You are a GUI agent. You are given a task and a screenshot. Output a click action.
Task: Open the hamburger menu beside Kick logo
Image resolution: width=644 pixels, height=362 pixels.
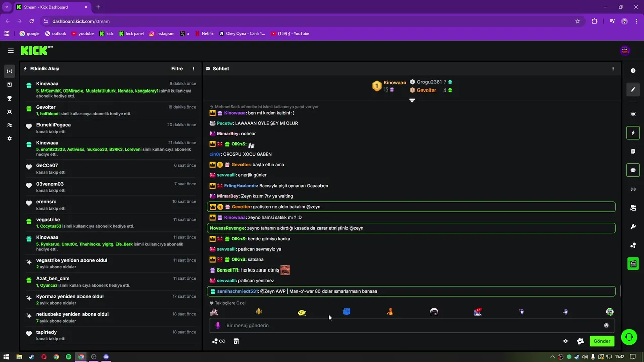[x=11, y=51]
